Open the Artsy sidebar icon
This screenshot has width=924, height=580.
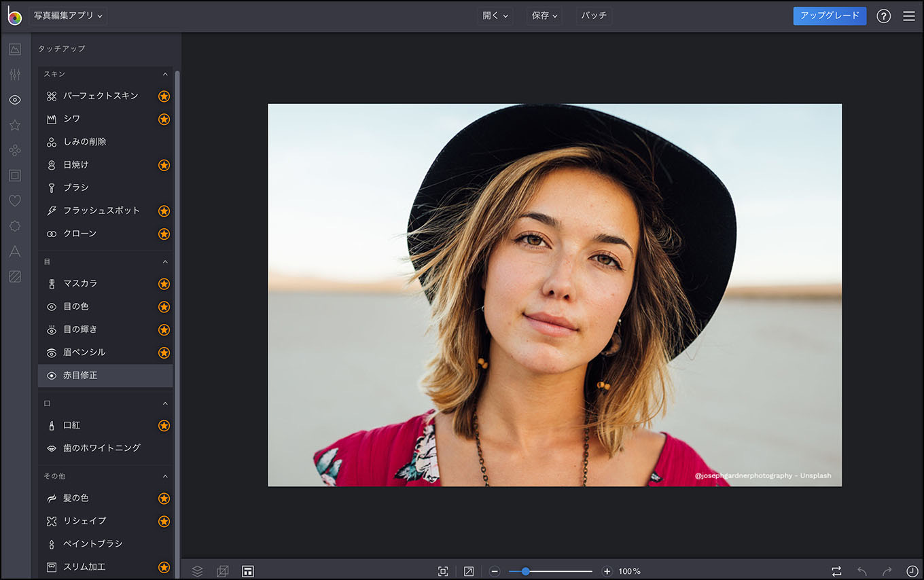pyautogui.click(x=15, y=150)
